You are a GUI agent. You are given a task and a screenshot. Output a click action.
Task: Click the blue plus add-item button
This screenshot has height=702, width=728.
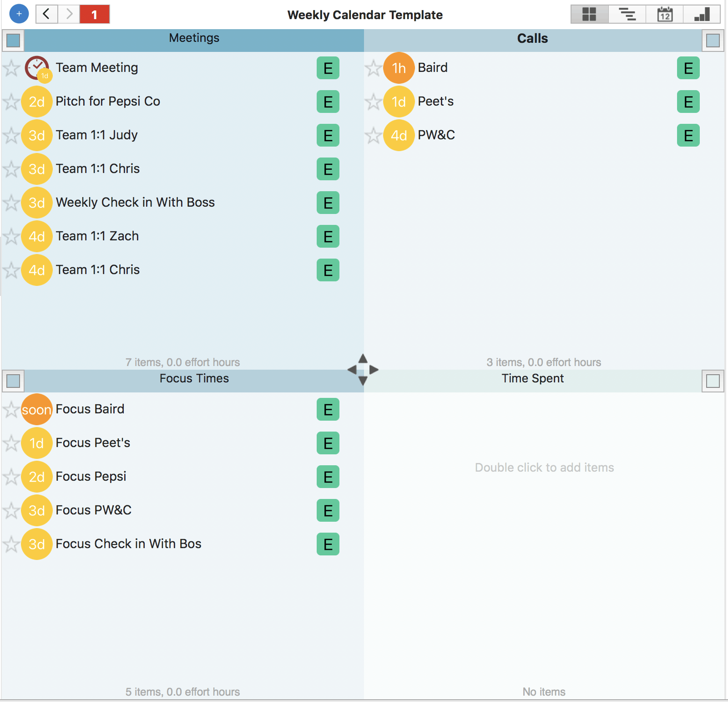click(x=19, y=14)
